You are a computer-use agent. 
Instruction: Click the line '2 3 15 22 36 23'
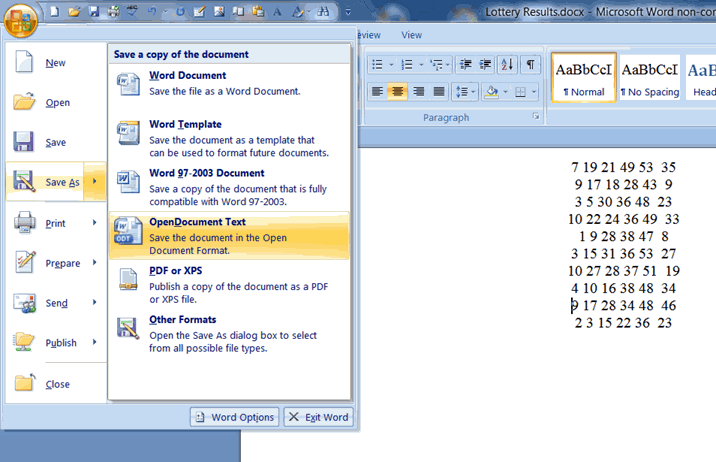tap(623, 323)
